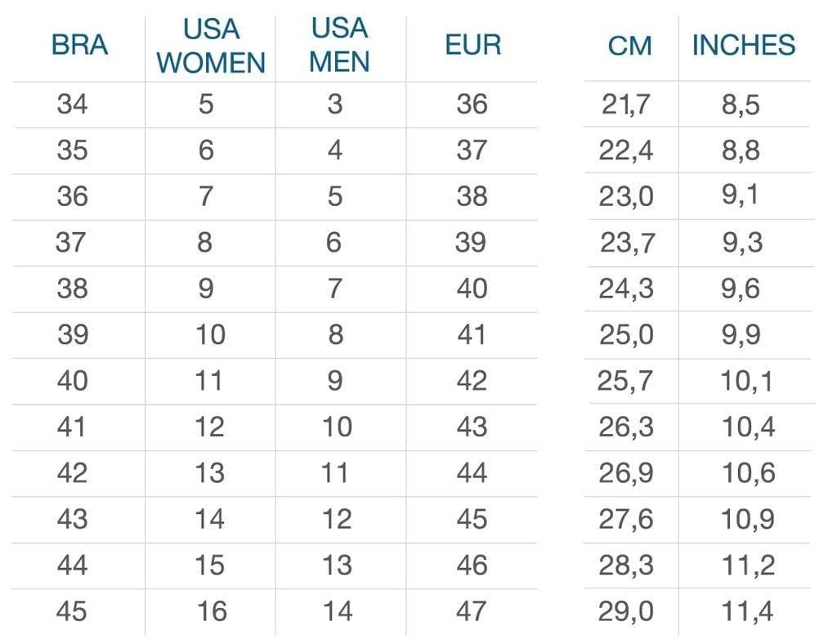Image resolution: width=837 pixels, height=644 pixels.
Task: Select the 9,3 INCHES value
Action: pyautogui.click(x=741, y=243)
